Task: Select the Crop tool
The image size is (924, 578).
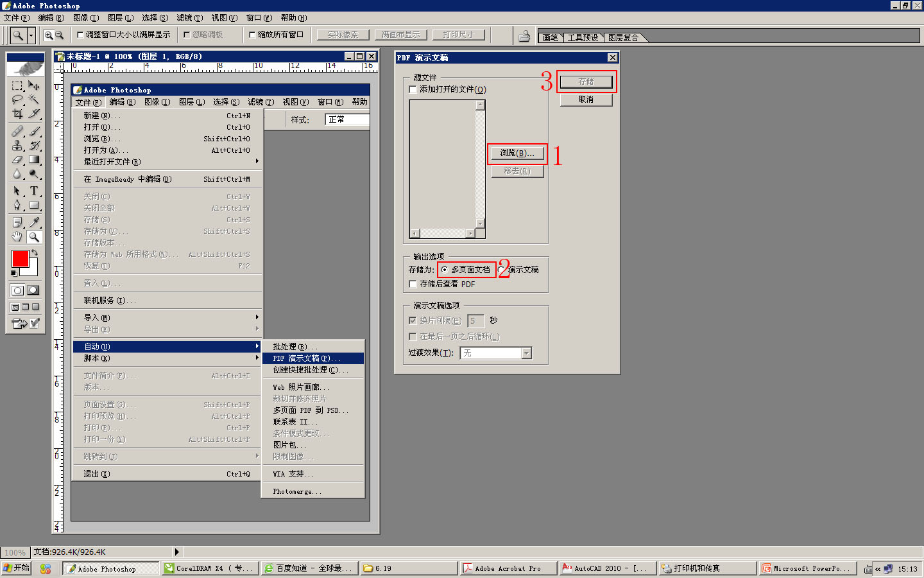Action: 17,114
